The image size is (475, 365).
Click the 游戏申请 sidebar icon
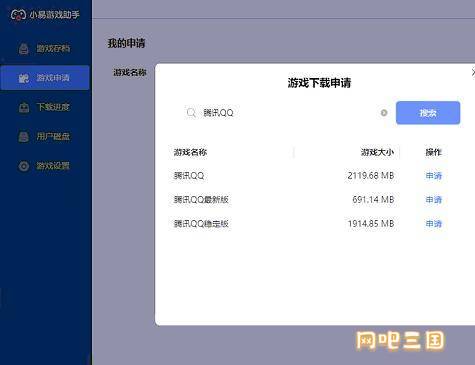pyautogui.click(x=24, y=78)
